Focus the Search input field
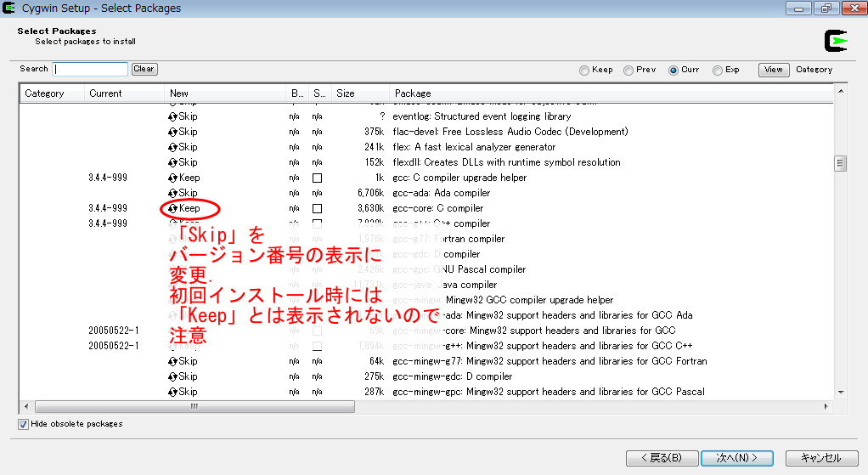 90,69
